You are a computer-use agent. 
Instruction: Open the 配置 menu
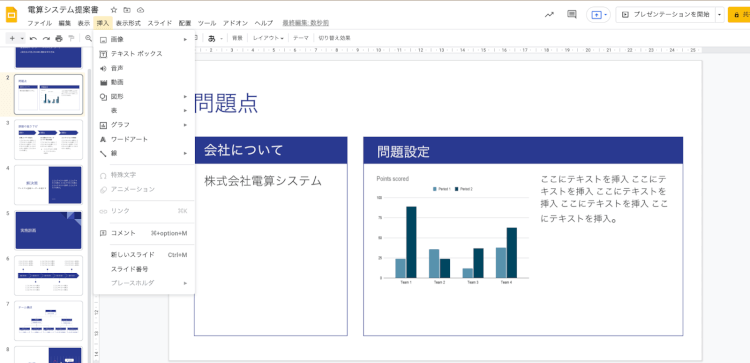(185, 23)
